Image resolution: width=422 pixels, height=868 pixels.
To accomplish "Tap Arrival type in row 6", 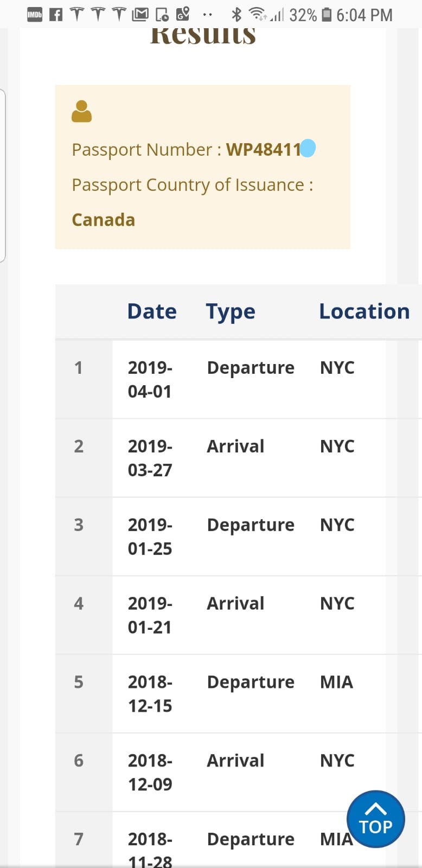I will (x=235, y=761).
